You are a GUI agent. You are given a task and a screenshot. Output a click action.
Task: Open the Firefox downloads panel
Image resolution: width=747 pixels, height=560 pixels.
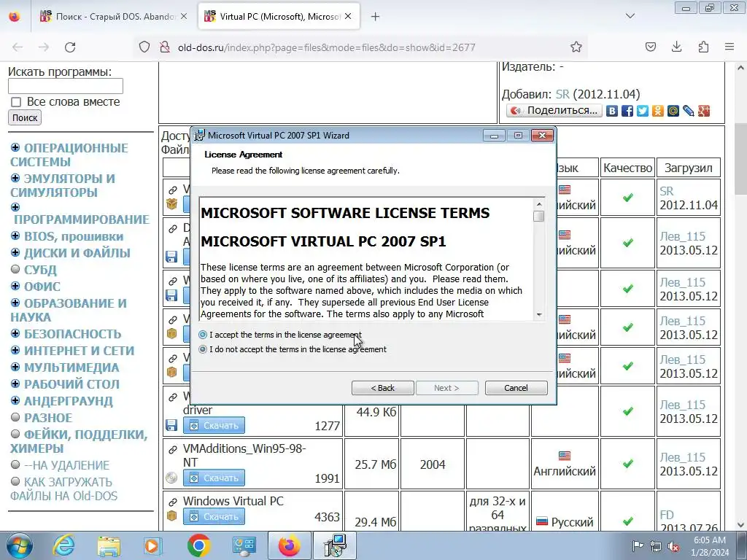[676, 47]
